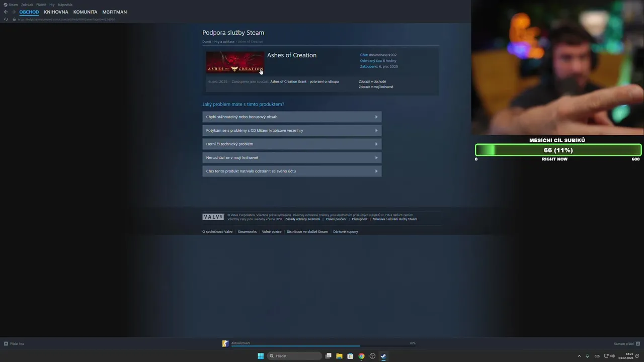Click the taskbar Hledat search box

295,356
